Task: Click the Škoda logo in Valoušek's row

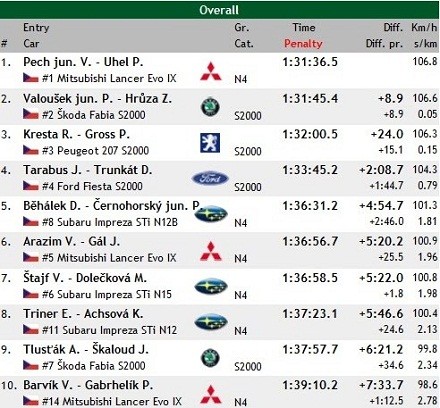Action: 210,107
